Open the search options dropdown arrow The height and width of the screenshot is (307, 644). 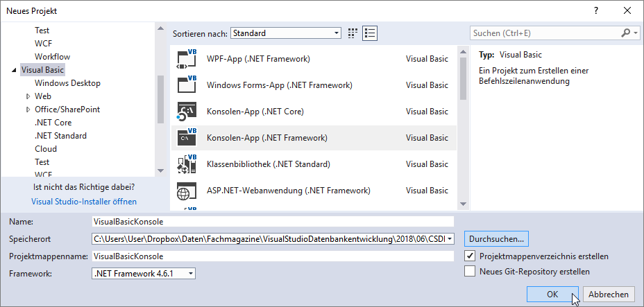636,33
